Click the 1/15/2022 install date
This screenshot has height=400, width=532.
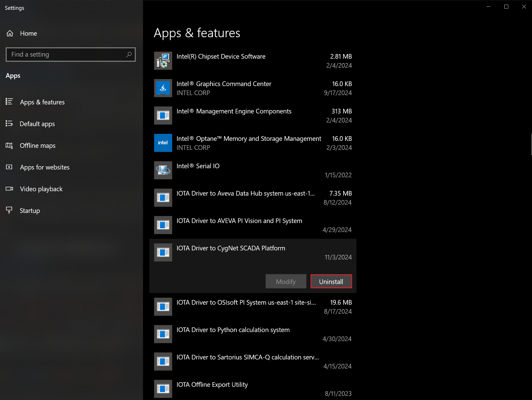pyautogui.click(x=338, y=175)
